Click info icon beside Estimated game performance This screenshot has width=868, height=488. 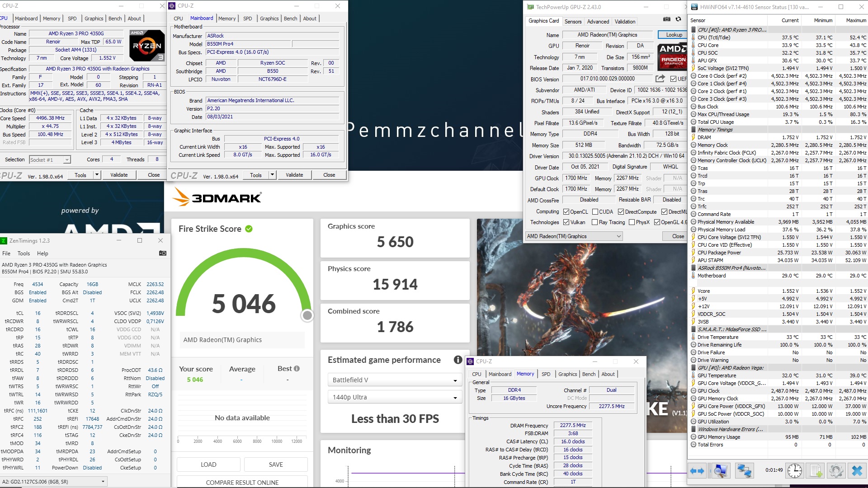(x=458, y=360)
